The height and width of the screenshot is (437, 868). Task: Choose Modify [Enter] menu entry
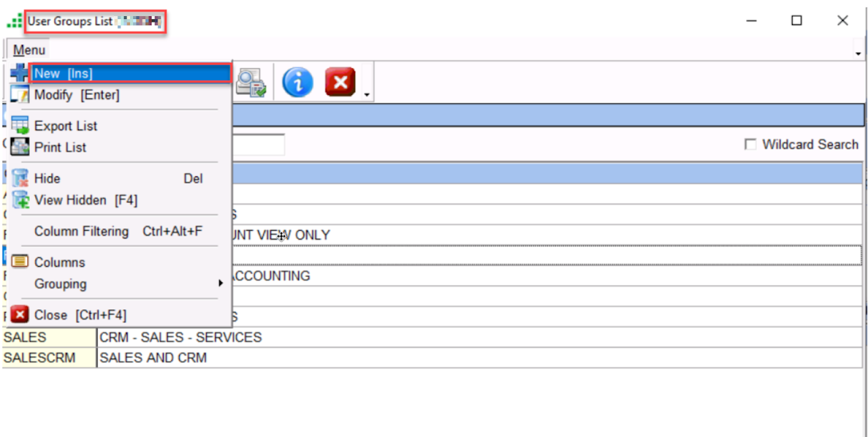point(77,95)
